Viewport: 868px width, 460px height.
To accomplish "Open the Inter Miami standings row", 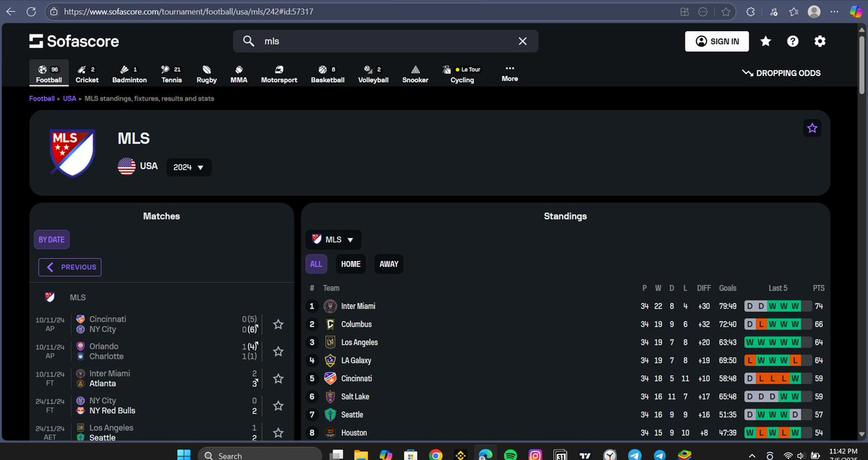I will pyautogui.click(x=567, y=306).
